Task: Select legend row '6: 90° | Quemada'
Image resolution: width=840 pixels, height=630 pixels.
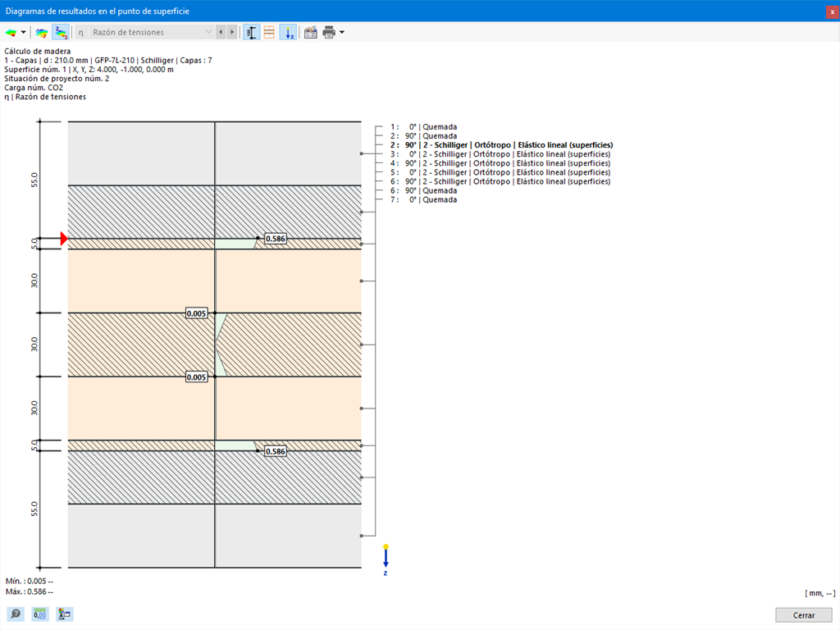Action: point(424,190)
